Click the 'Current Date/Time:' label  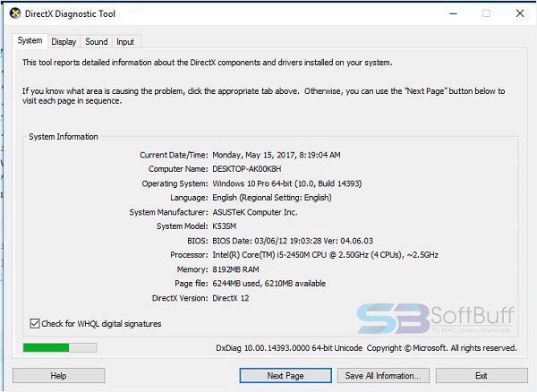(174, 155)
